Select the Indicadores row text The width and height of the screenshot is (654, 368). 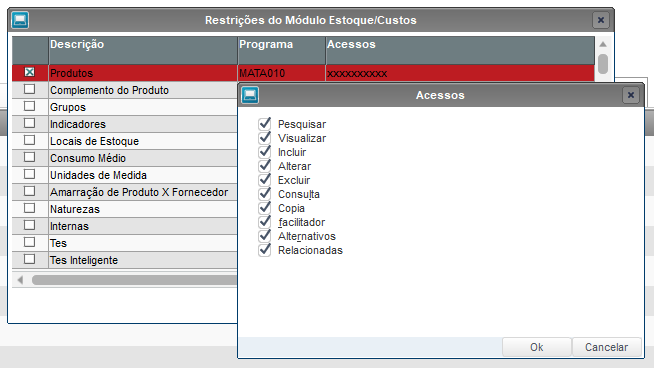click(x=78, y=124)
